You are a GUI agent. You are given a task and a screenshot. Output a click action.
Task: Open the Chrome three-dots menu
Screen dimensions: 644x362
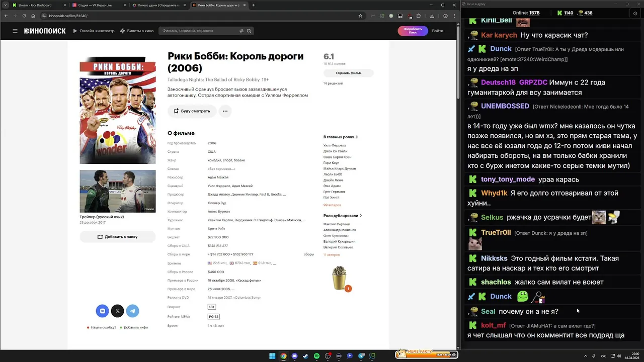[454, 16]
